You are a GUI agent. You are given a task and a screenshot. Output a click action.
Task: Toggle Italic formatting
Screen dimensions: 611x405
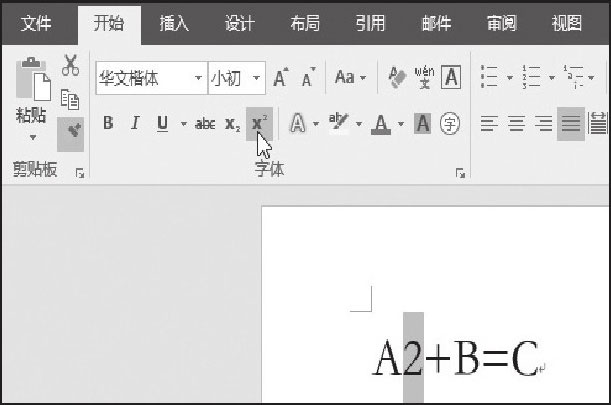[x=135, y=123]
